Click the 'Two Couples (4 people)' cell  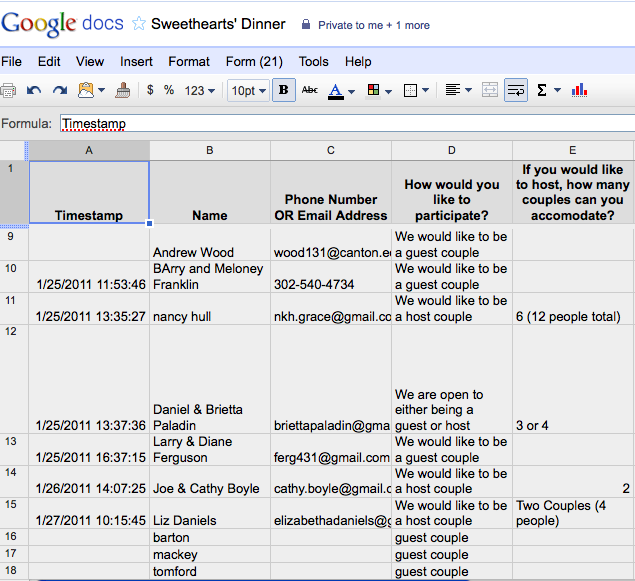[x=573, y=513]
